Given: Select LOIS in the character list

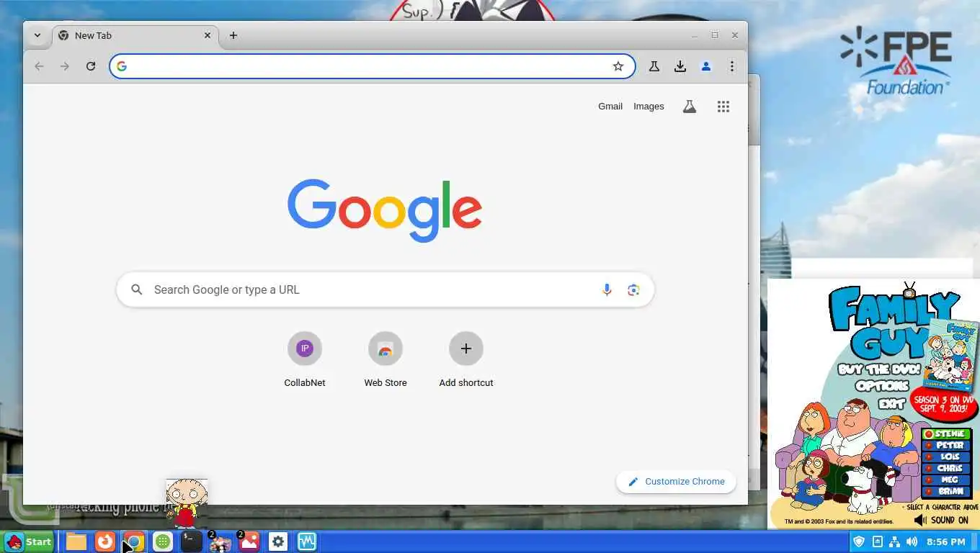Looking at the screenshot, I should pos(946,457).
